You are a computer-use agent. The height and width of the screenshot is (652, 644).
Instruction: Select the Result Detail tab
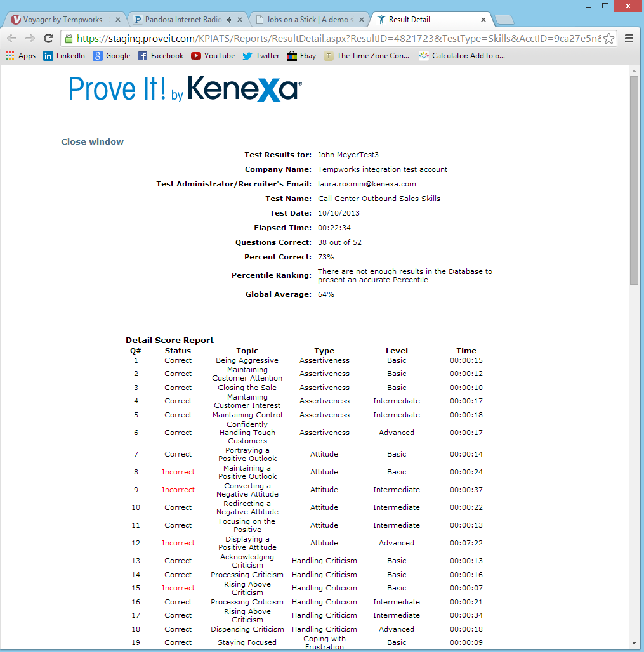point(430,20)
